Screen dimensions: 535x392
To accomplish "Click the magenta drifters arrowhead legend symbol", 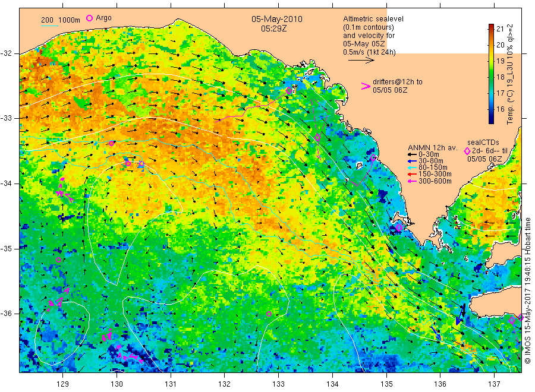I will pyautogui.click(x=366, y=86).
